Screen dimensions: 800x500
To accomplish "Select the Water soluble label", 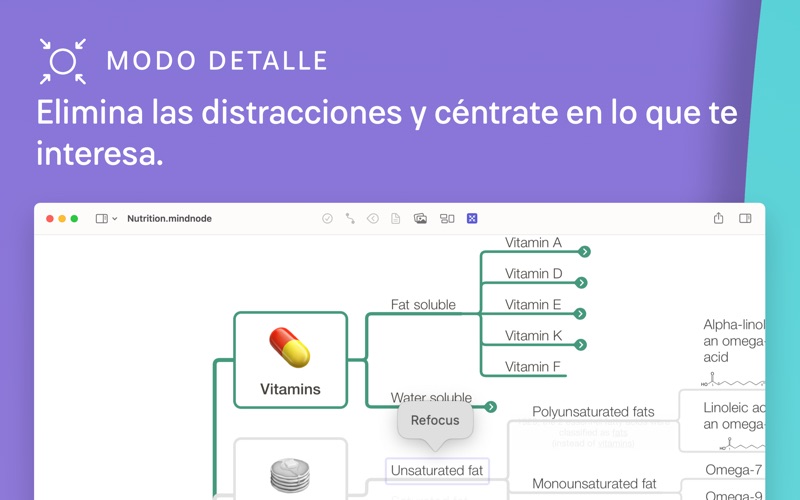I will point(431,397).
